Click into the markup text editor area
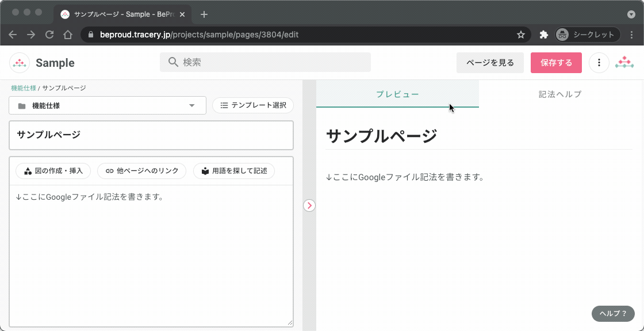 coord(151,256)
